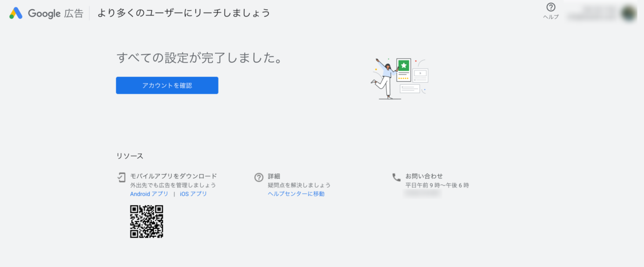Click the Google 広告 wordmark text

[55, 13]
